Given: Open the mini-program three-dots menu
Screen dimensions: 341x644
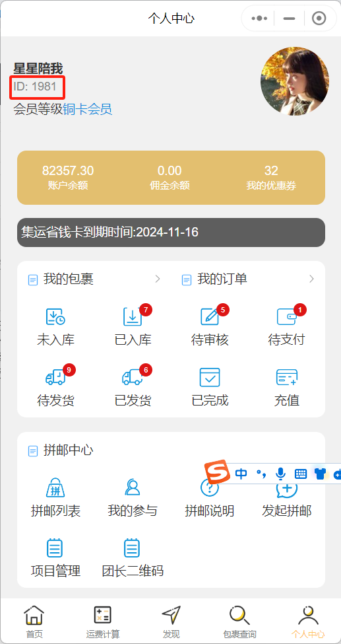Looking at the screenshot, I should coord(259,18).
